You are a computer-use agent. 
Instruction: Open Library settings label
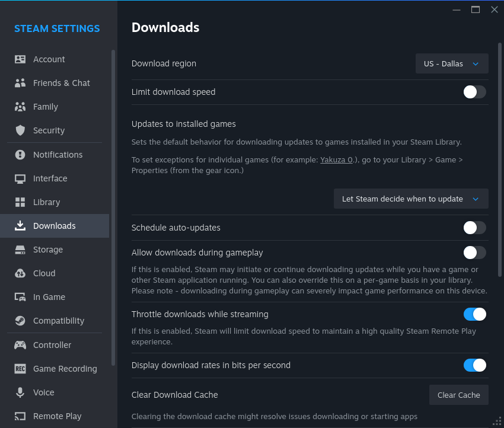[47, 202]
